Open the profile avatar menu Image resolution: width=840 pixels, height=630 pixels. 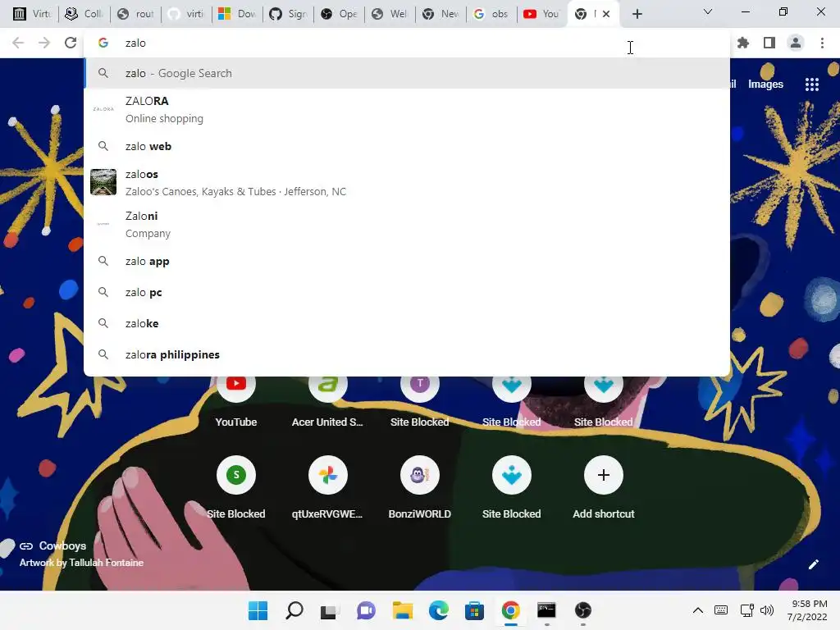point(796,43)
